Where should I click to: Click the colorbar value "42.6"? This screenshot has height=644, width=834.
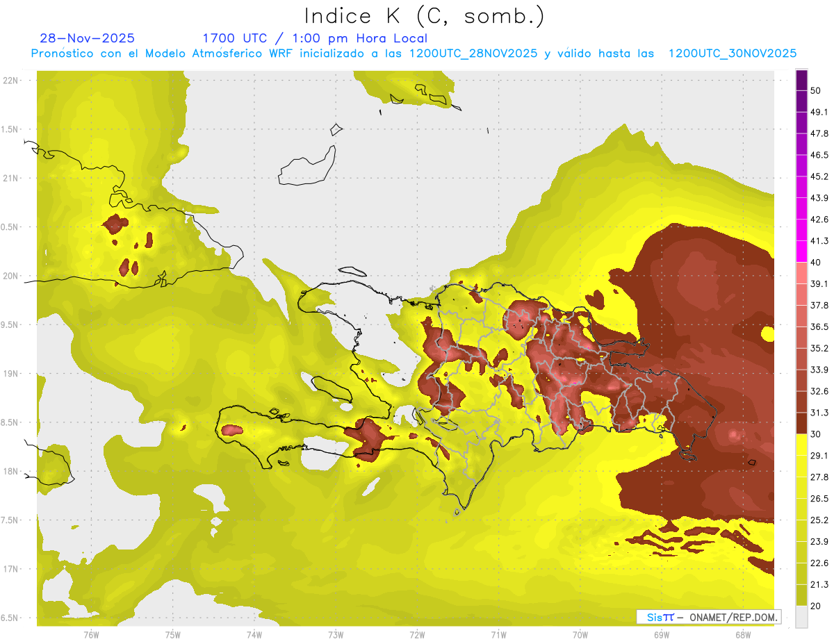pyautogui.click(x=820, y=220)
